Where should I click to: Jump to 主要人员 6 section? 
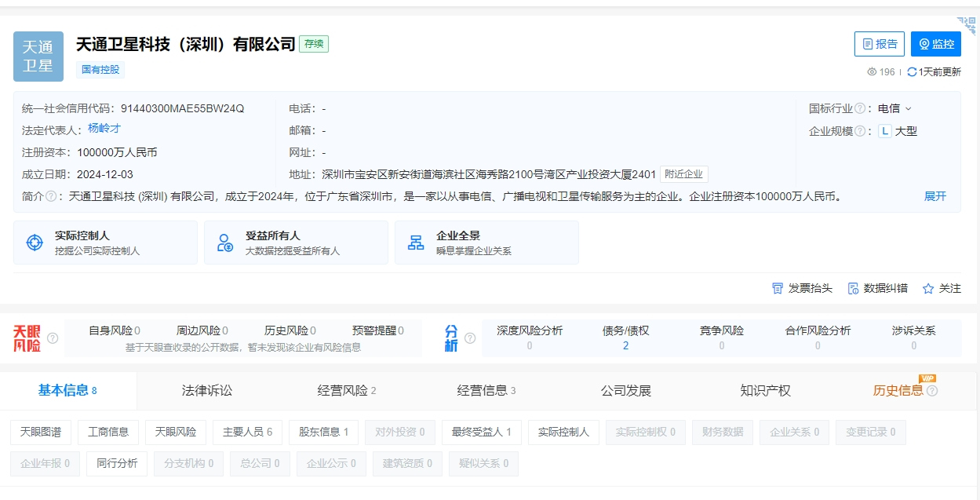point(247,432)
